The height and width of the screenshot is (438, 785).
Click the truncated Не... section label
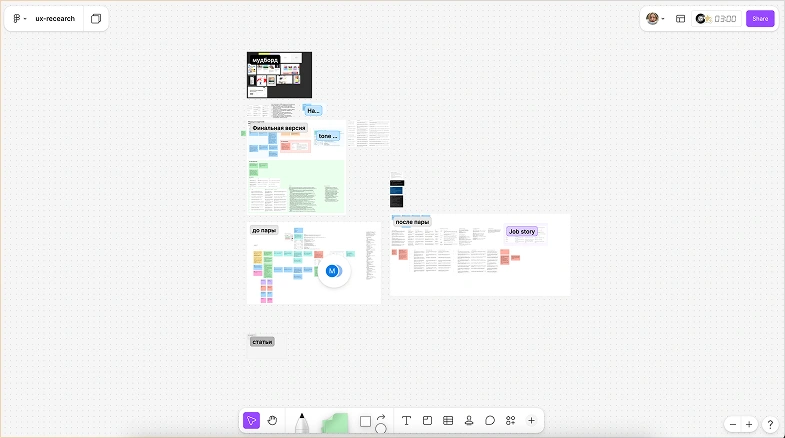pos(313,111)
